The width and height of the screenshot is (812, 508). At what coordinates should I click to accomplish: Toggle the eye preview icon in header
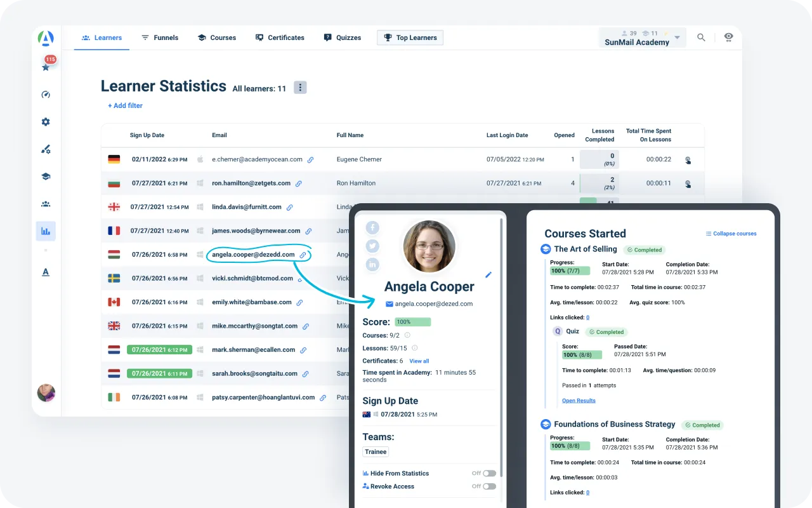(728, 37)
